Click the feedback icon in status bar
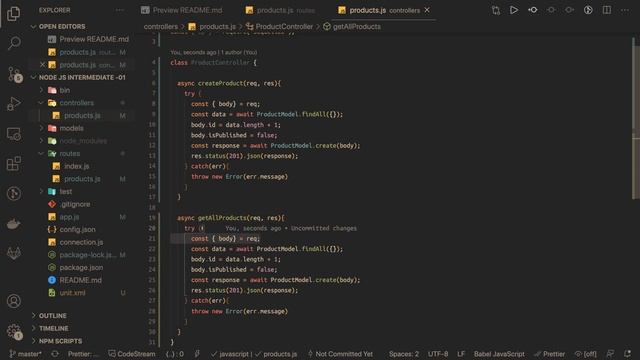The width and height of the screenshot is (640, 360). coord(610,354)
